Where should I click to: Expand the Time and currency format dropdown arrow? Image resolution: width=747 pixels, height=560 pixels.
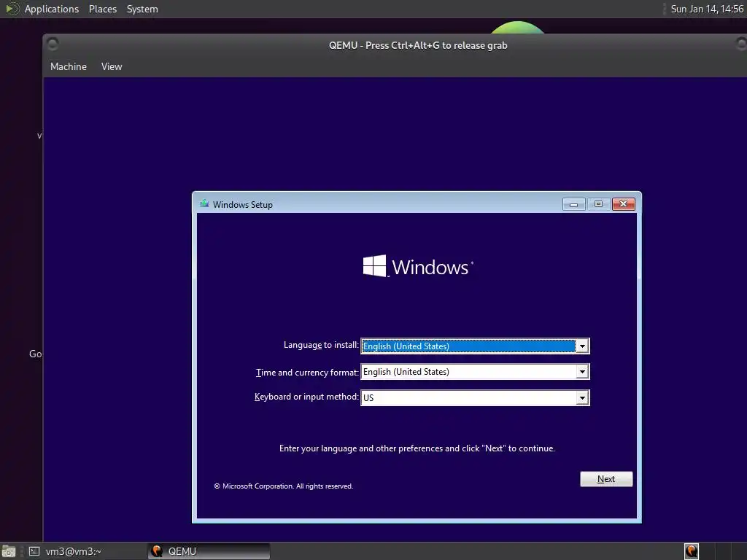[582, 372]
